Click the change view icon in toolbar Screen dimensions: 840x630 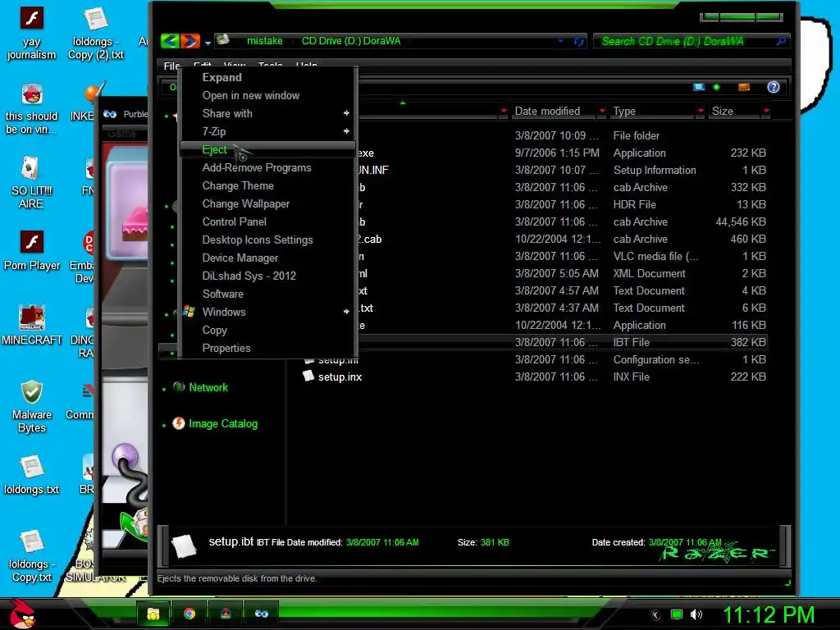pos(699,87)
